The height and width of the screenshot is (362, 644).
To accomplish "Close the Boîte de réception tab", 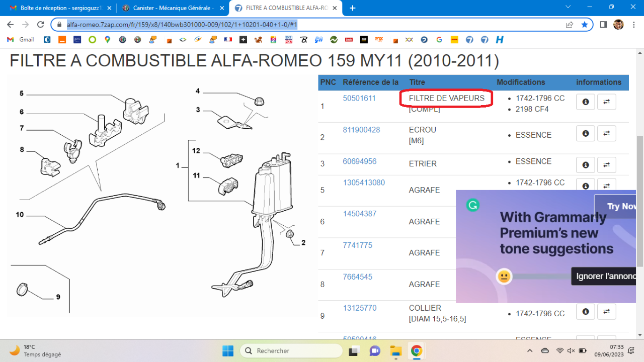I will [x=109, y=8].
